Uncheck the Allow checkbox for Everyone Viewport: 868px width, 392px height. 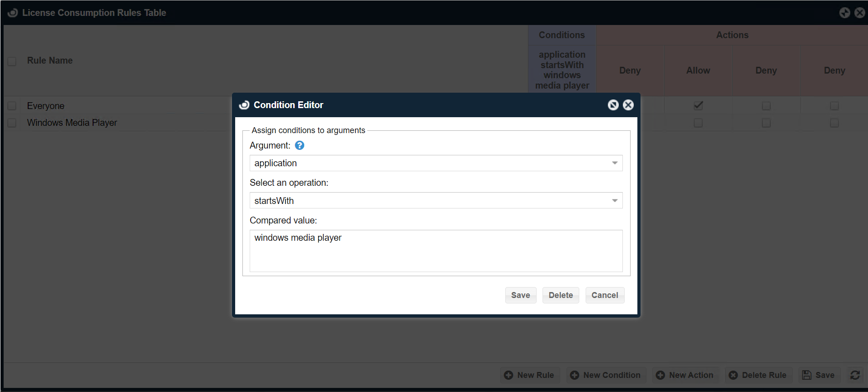point(698,106)
